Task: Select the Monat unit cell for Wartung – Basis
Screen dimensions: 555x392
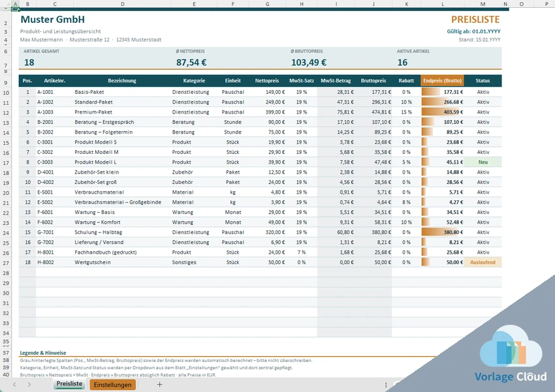Action: 233,212
